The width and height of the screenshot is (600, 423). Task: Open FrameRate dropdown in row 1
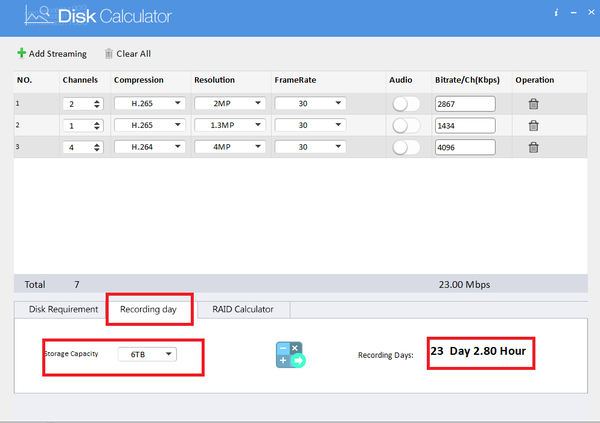310,103
